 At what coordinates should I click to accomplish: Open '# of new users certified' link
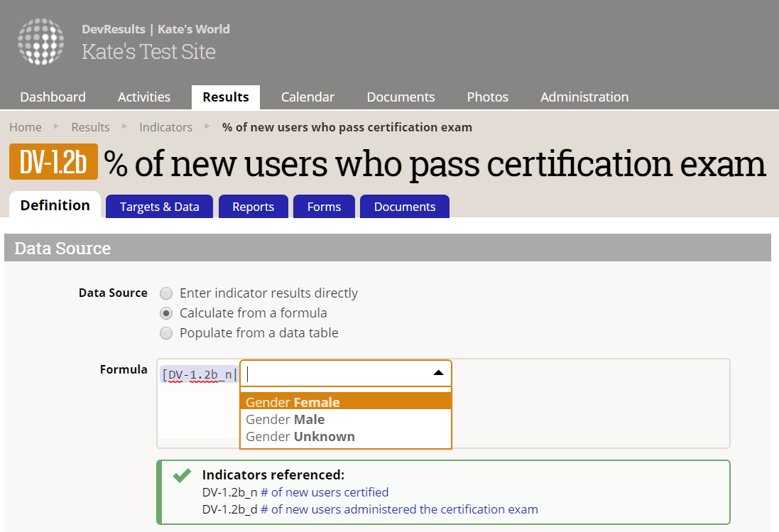(x=325, y=492)
